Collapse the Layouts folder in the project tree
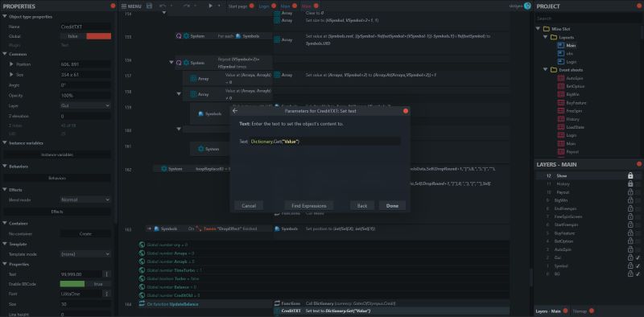Screen dimensions: 644x317 point(546,37)
